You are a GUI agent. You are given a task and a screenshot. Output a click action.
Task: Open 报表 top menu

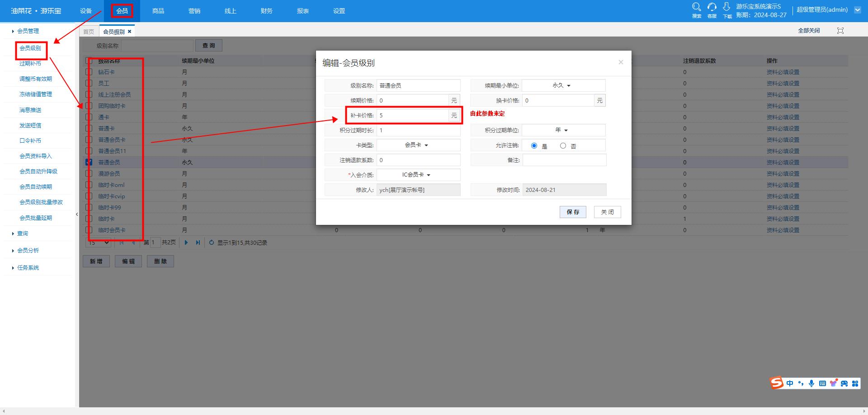pos(303,11)
